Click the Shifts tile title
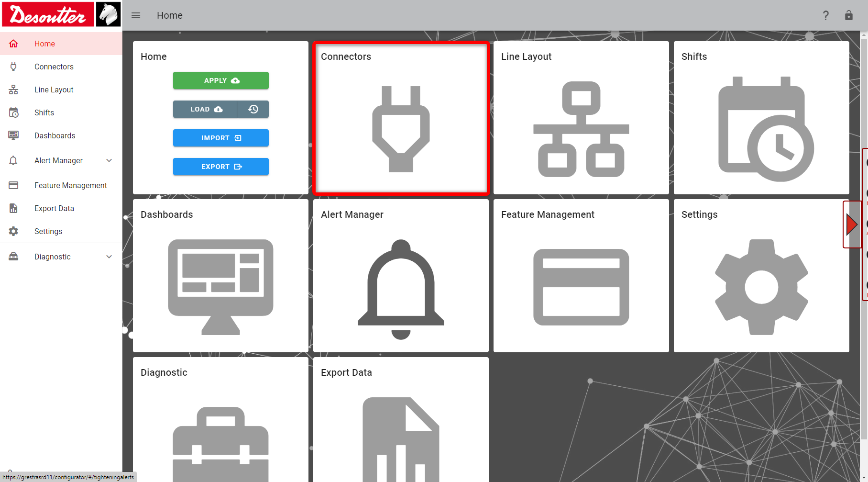Viewport: 868px width, 482px height. 694,56
